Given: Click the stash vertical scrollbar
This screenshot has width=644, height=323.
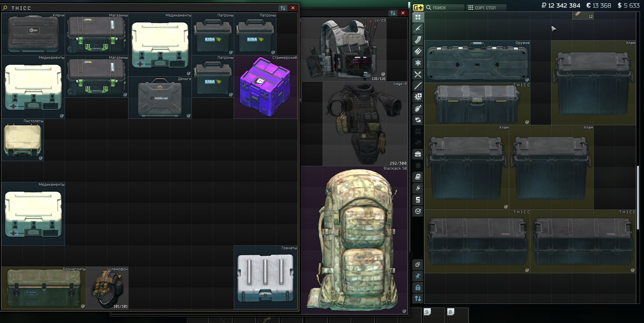Looking at the screenshot, I should coord(638,198).
